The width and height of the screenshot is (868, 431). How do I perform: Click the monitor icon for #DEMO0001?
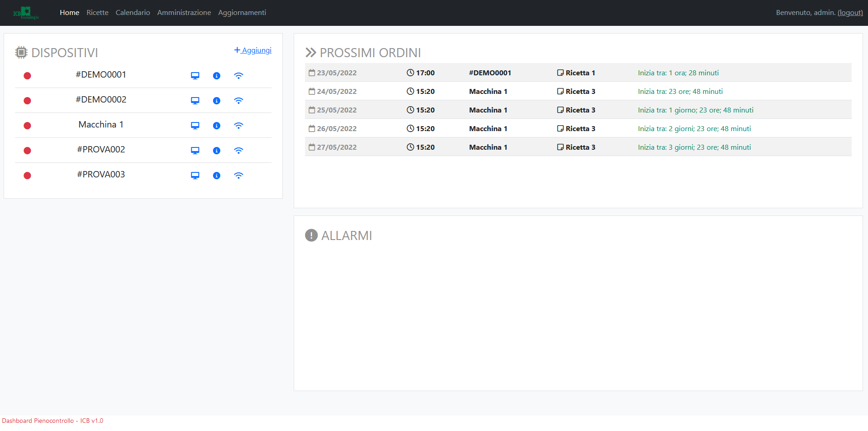pyautogui.click(x=195, y=76)
